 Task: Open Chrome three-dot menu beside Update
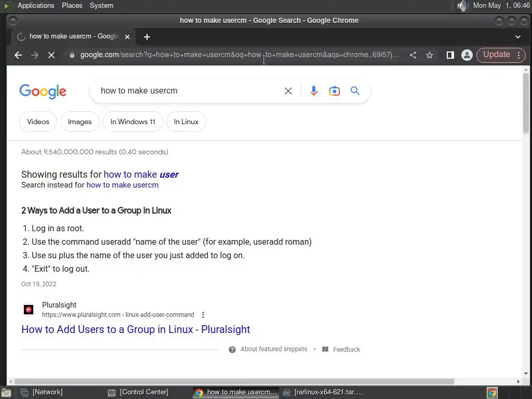pyautogui.click(x=519, y=55)
